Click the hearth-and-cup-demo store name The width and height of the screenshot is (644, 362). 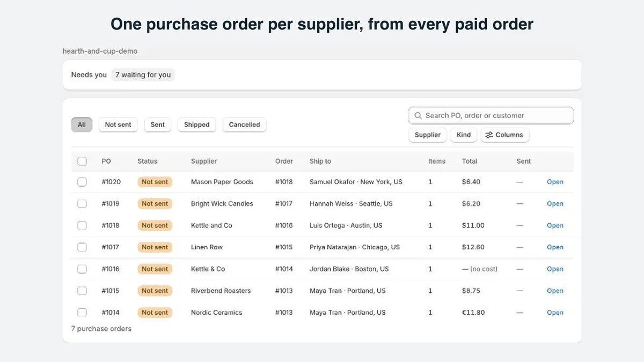click(100, 51)
